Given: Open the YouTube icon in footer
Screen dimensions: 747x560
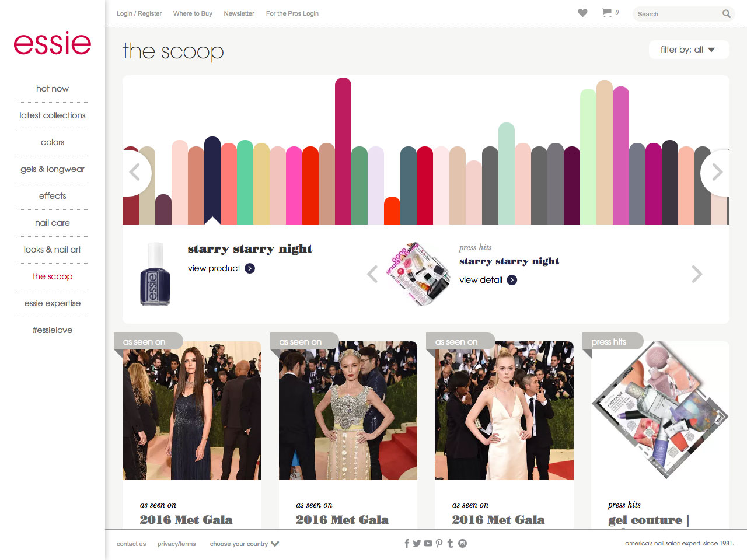Looking at the screenshot, I should coord(428,543).
